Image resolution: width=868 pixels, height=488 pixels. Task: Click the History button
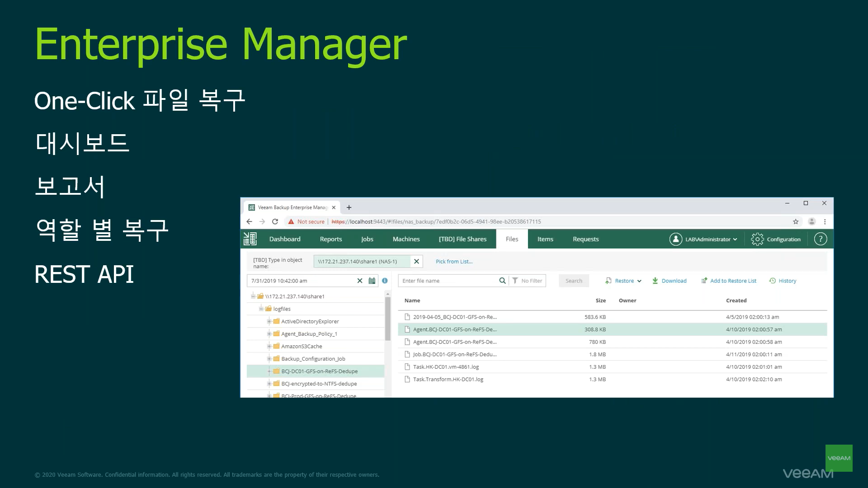tap(783, 281)
